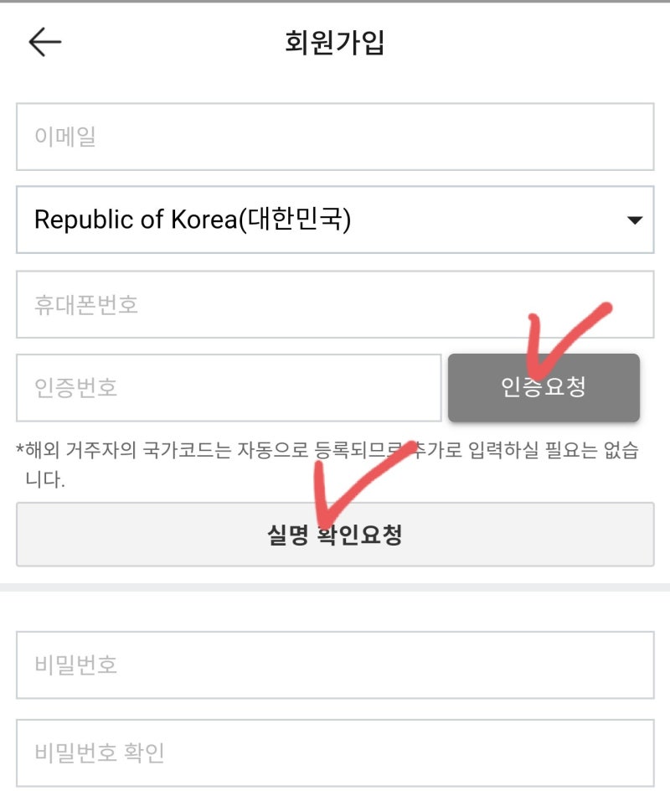Click the 회원가입 page title
670x812 pixels.
pyautogui.click(x=335, y=42)
